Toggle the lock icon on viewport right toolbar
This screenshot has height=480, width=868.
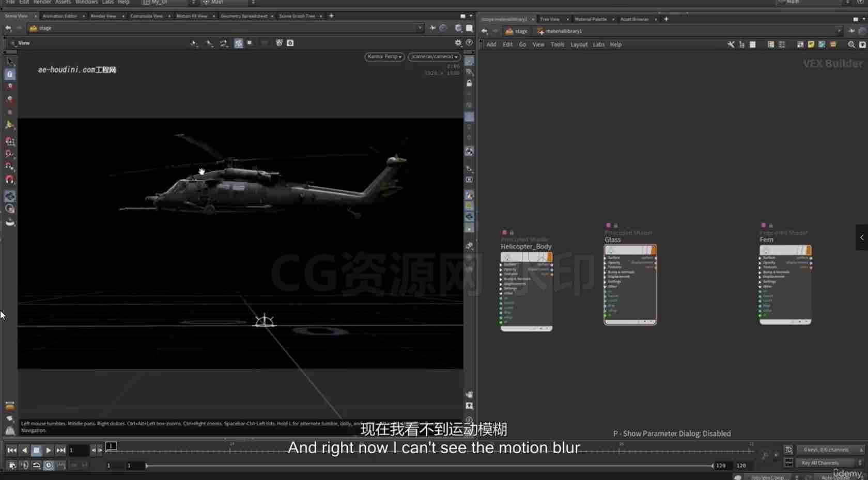coord(469,83)
